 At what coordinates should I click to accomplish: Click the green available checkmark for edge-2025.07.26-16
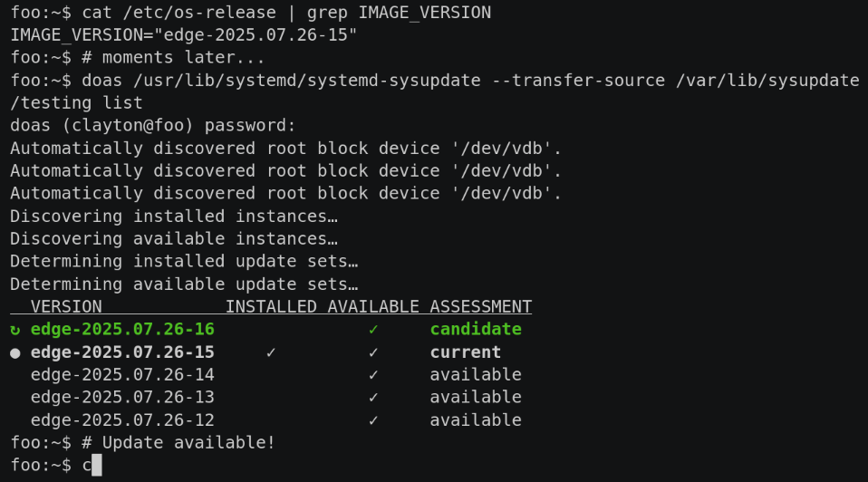coord(373,330)
